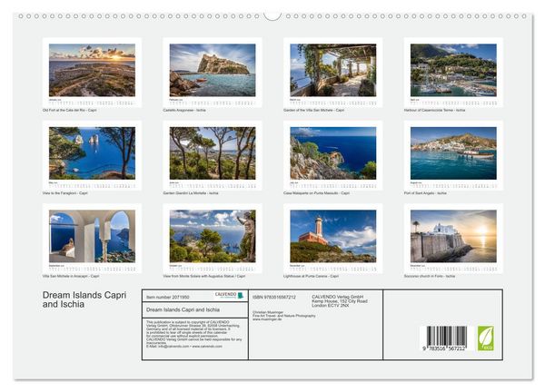The height and width of the screenshot is (392, 545).
Task: Click the CALVENDO logo
Action: pyautogui.click(x=229, y=296)
